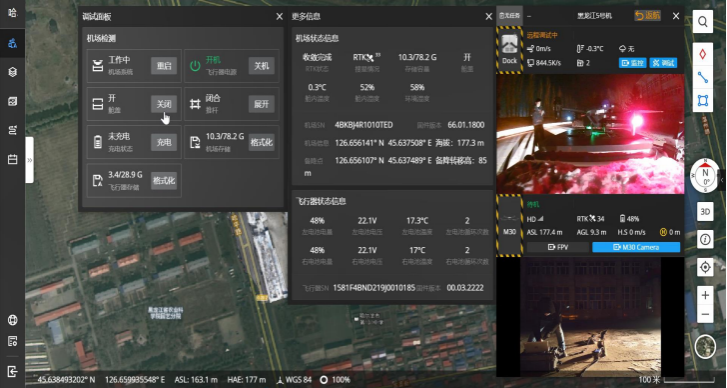Image resolution: width=727 pixels, height=388 pixels.
Task: Zoom out using the minus button
Action: pyautogui.click(x=705, y=314)
